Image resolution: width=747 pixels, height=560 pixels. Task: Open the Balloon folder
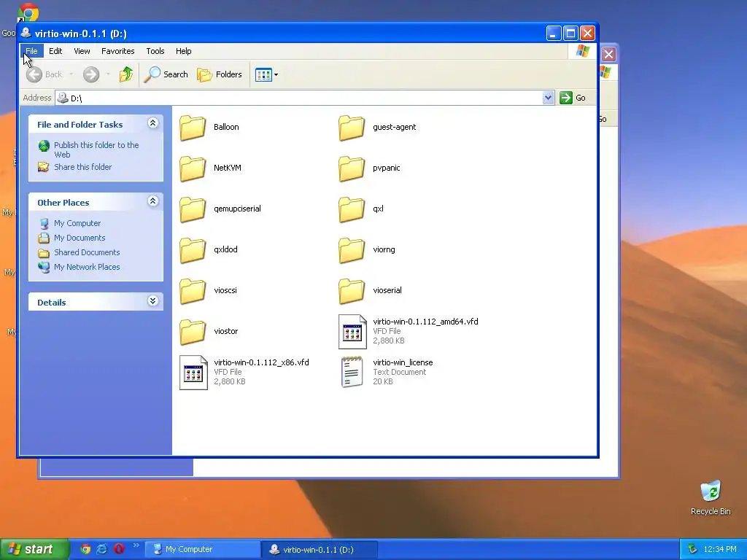click(193, 128)
